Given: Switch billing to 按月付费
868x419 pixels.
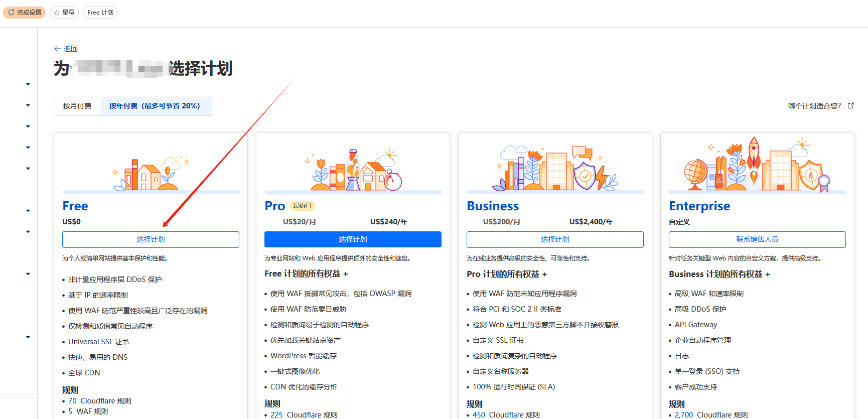Looking at the screenshot, I should click(x=77, y=106).
